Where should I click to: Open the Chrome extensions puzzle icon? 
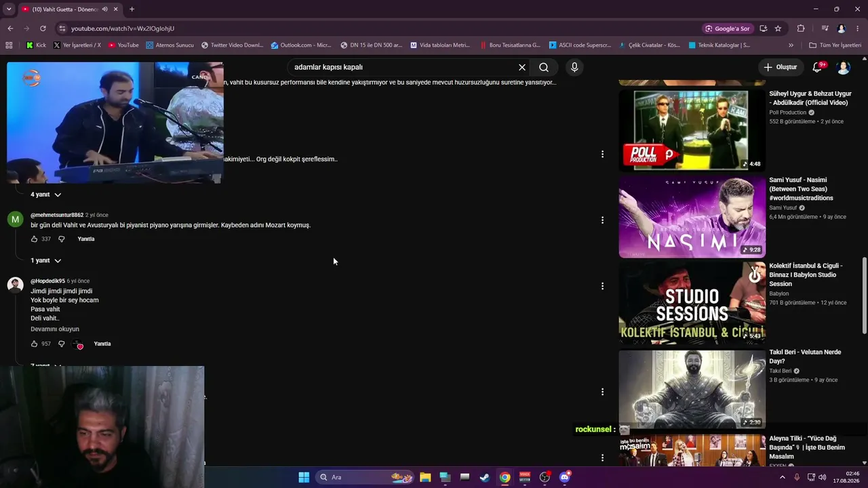pos(801,28)
